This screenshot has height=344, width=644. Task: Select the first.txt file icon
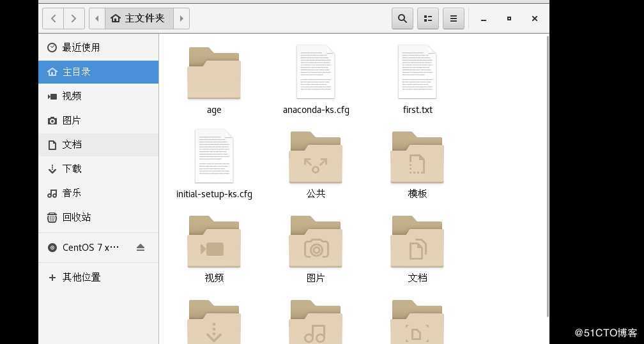(x=417, y=72)
